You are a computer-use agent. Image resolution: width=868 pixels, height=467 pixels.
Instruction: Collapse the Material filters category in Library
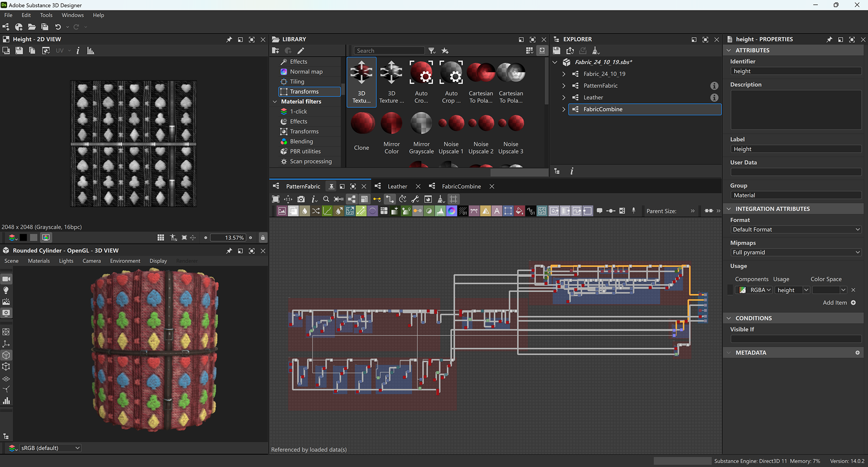275,102
